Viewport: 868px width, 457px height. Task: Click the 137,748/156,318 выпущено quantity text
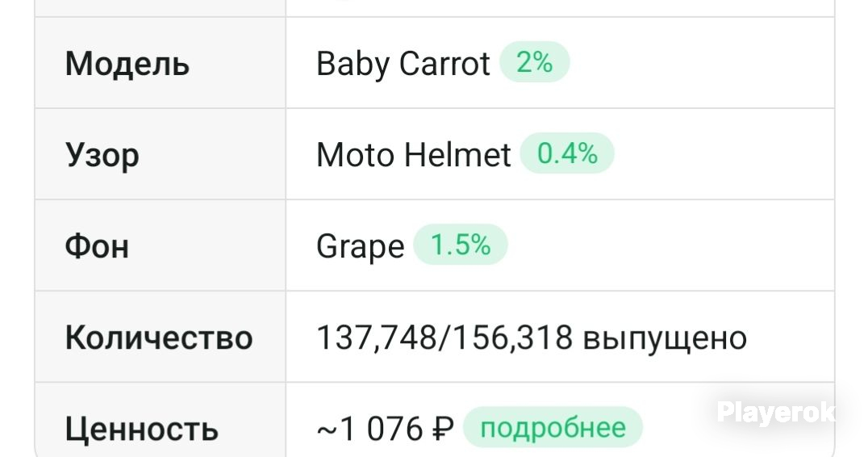(532, 338)
